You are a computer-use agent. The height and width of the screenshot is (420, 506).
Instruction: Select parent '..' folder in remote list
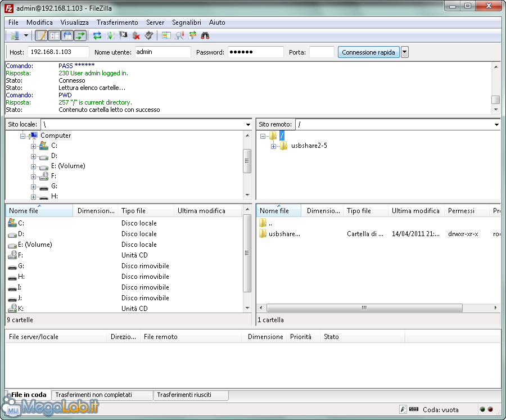tap(379, 223)
